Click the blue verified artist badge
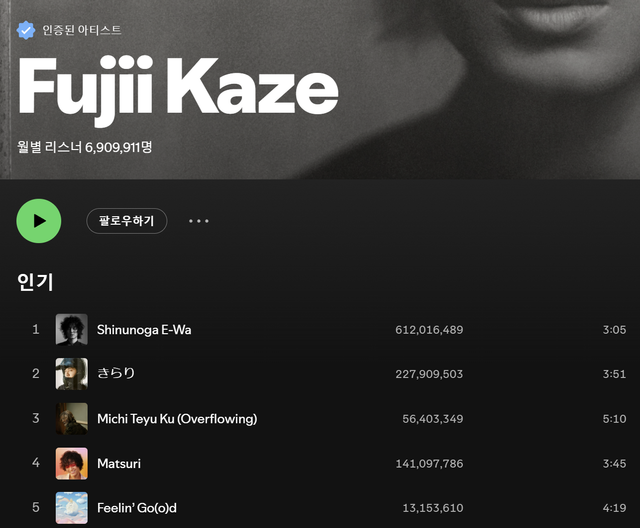 pyautogui.click(x=26, y=30)
